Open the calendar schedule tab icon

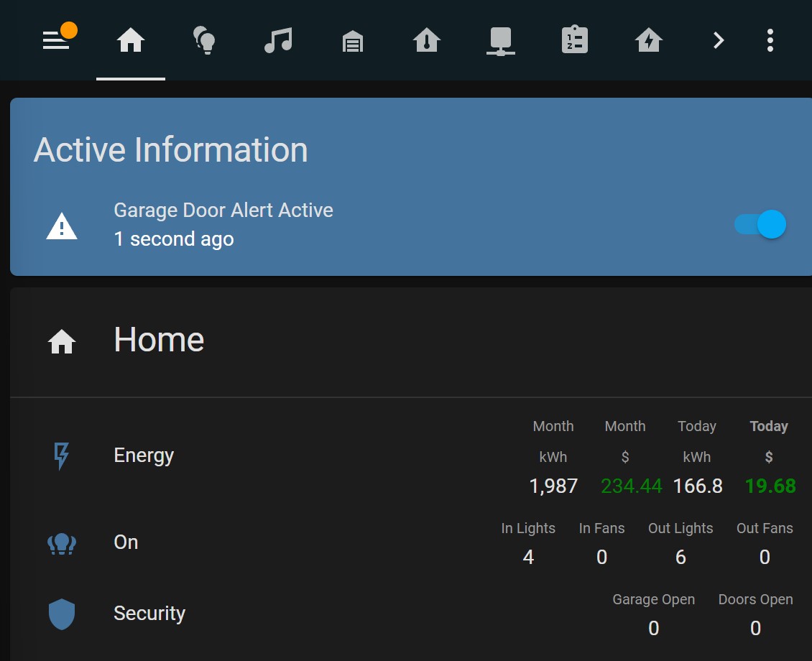point(574,41)
